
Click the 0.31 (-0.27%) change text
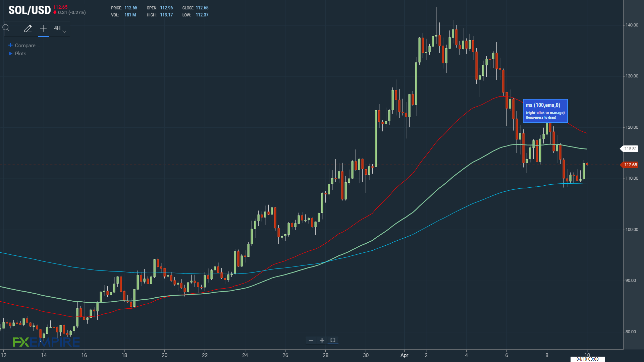[x=72, y=13]
